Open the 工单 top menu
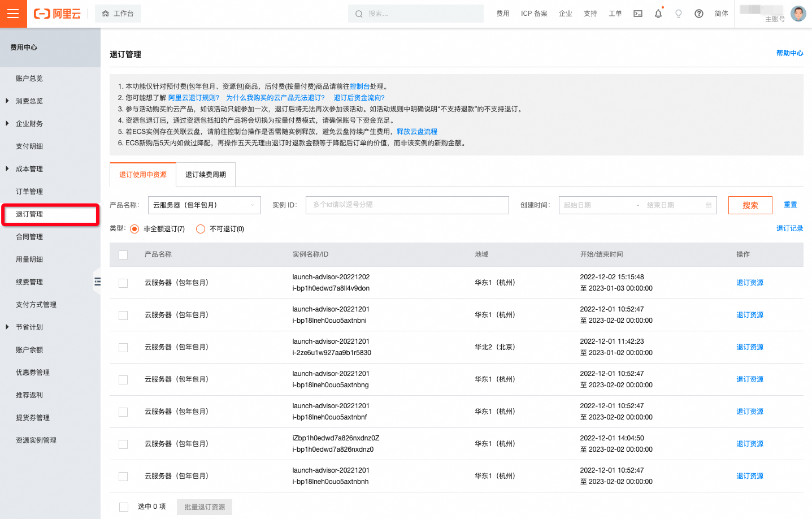Viewport: 812px width, 519px height. (x=615, y=14)
